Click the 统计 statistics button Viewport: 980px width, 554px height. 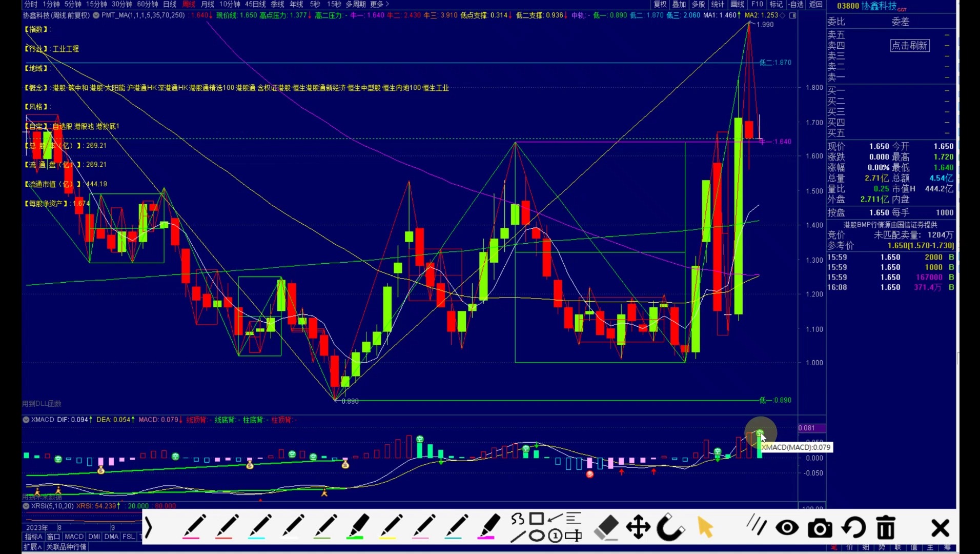(718, 4)
